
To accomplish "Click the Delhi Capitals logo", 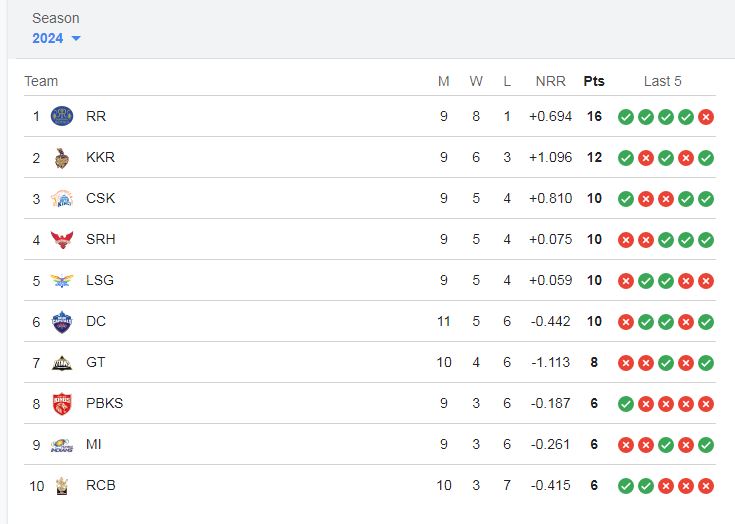I will click(x=62, y=322).
